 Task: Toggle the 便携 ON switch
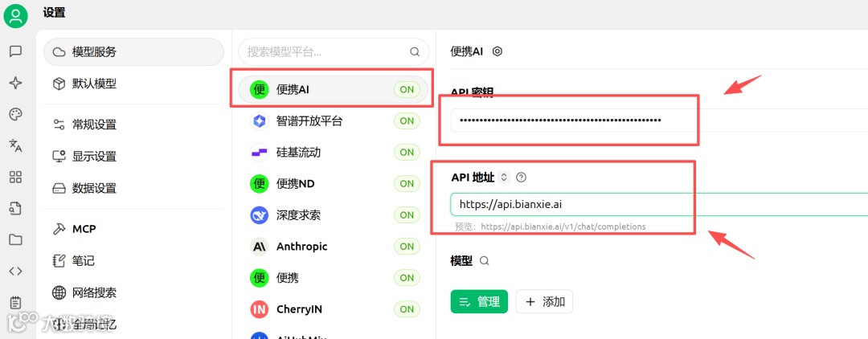click(407, 278)
